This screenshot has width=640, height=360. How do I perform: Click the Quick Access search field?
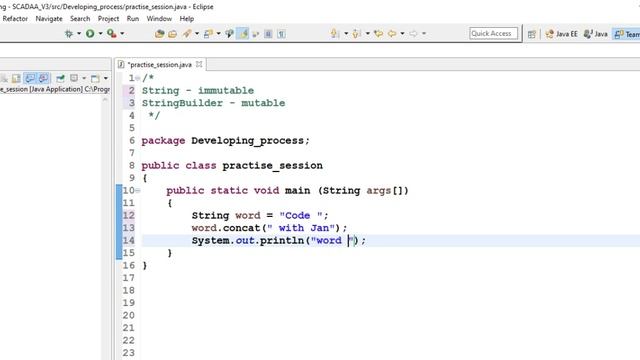(493, 33)
